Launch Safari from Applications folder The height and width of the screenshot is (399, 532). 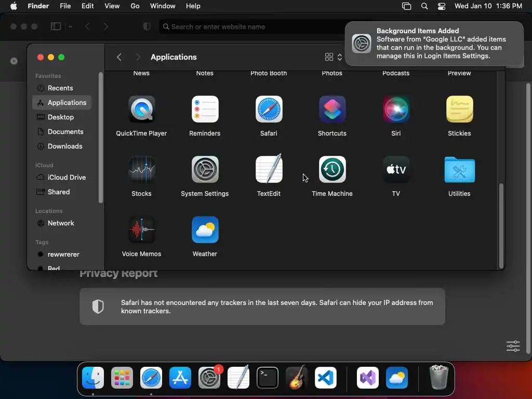click(x=269, y=109)
